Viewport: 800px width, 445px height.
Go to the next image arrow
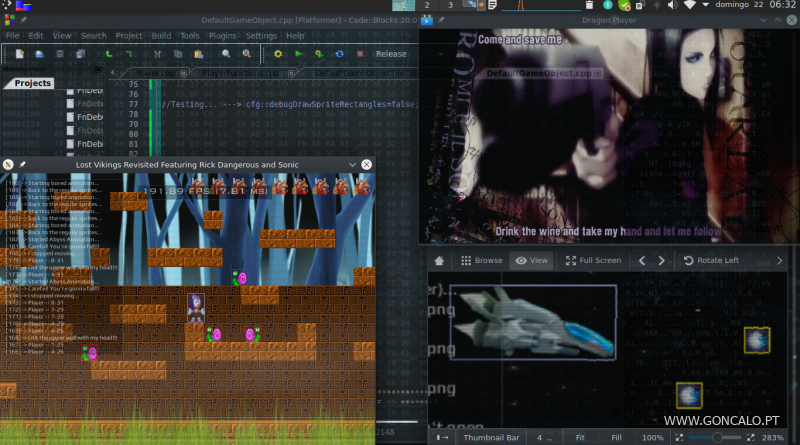click(x=662, y=260)
